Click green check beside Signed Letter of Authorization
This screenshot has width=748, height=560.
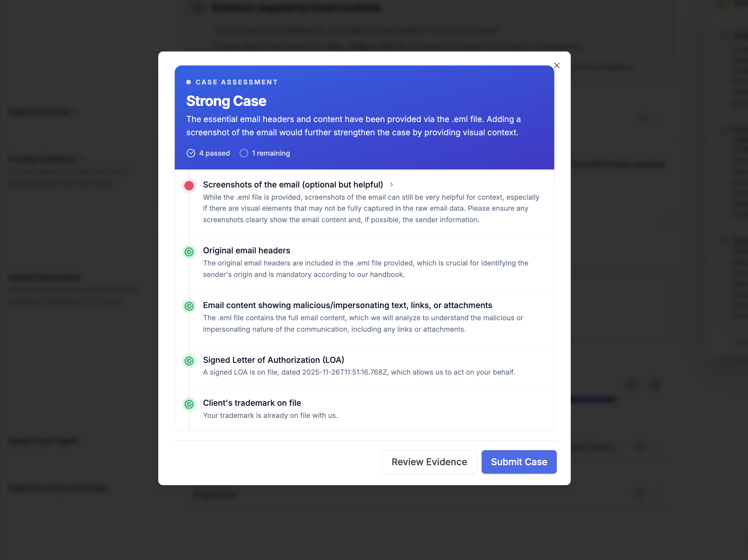point(189,361)
